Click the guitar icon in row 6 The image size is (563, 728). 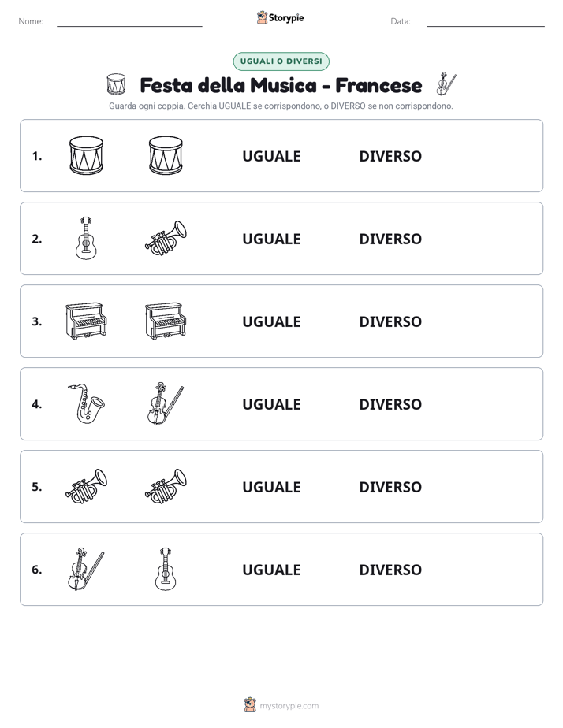166,569
